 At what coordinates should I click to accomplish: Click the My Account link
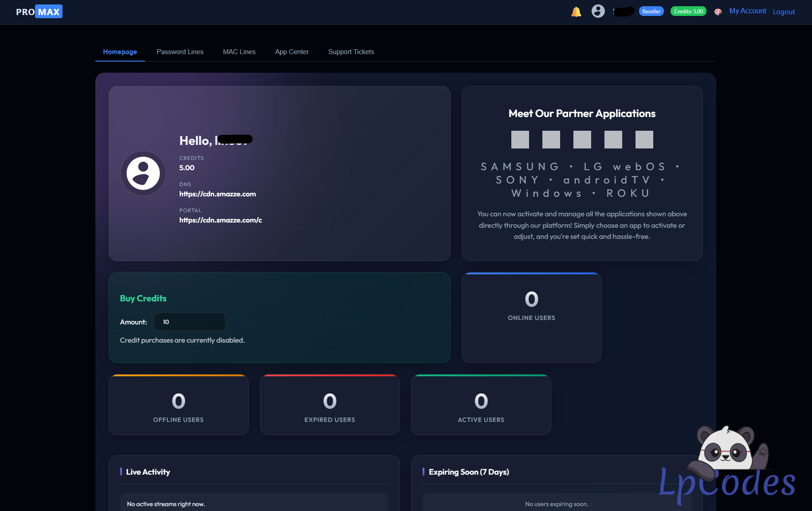click(747, 11)
